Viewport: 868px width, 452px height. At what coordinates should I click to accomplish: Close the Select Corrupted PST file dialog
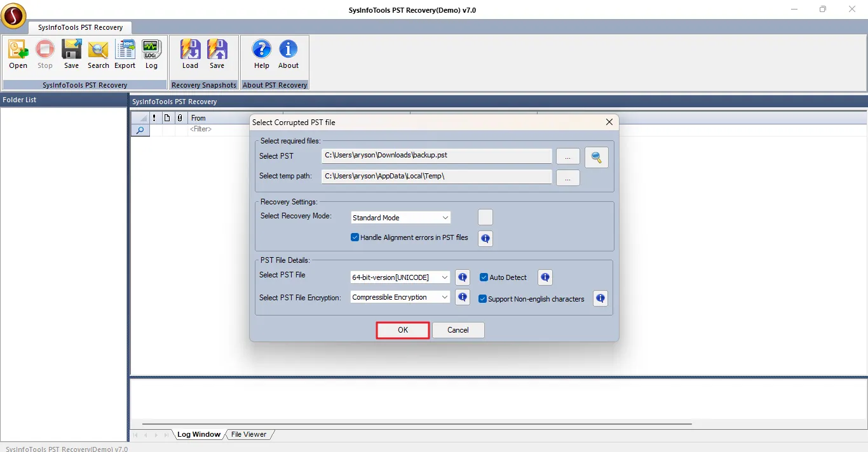609,122
